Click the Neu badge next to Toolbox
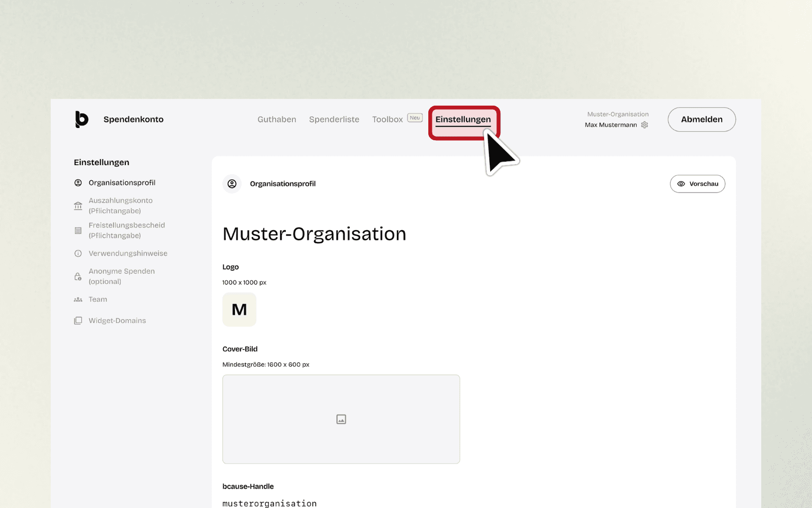812x508 pixels. (415, 118)
